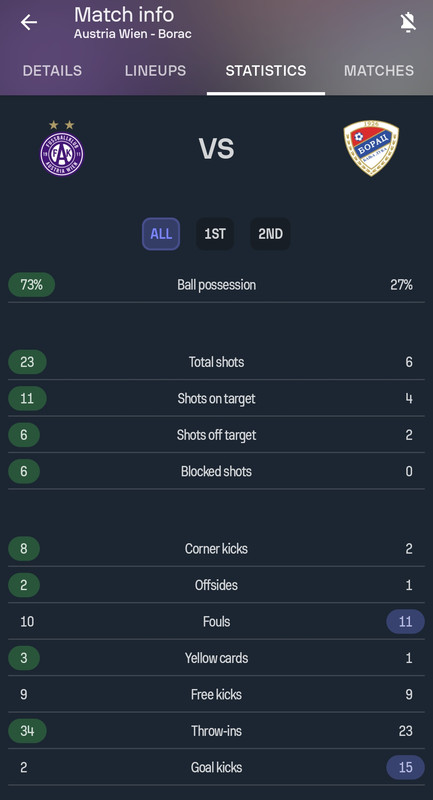Tap the Yellow cards row label
The height and width of the screenshot is (800, 433).
click(216, 658)
